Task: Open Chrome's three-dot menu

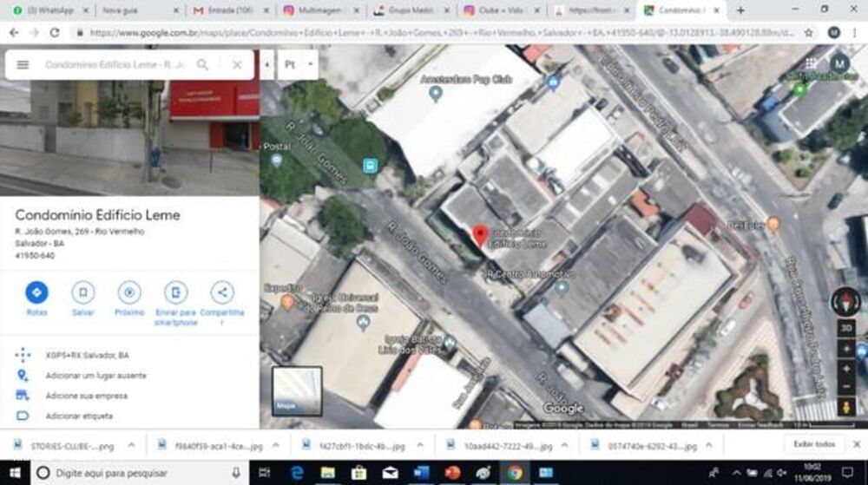Action: coord(855,33)
